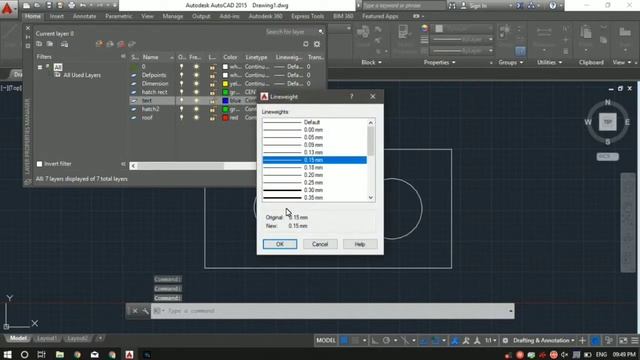Select the 0.13 mm lineweight
Viewport: 640px width, 360px height.
pos(315,152)
